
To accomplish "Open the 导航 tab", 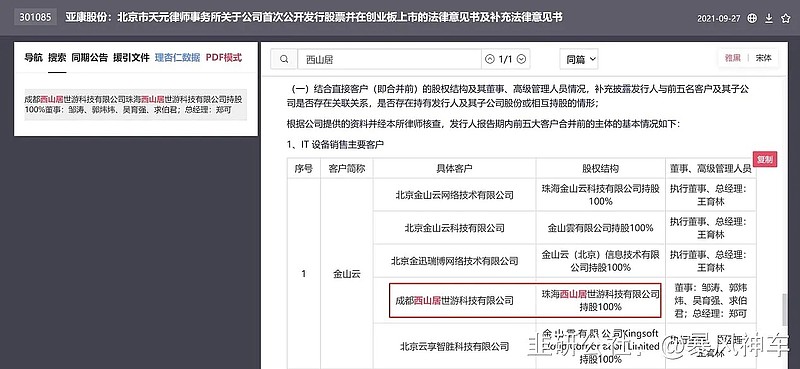I will click(x=33, y=58).
